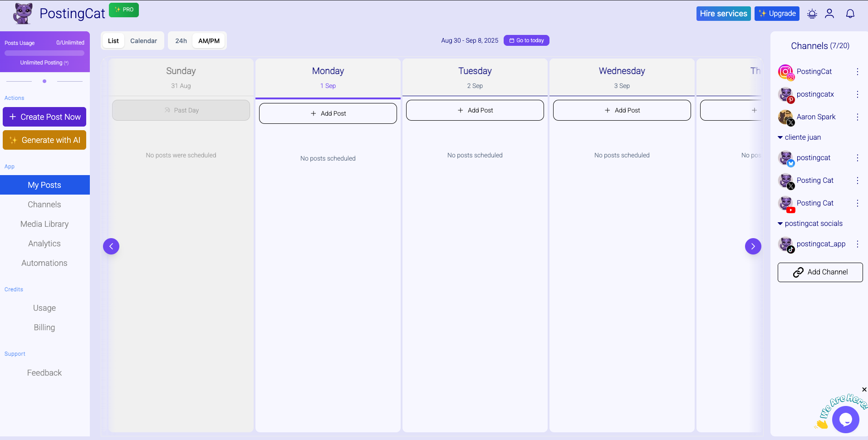Open Posting Cat X channel avatar
Viewport: 868px width, 440px height.
(x=786, y=181)
